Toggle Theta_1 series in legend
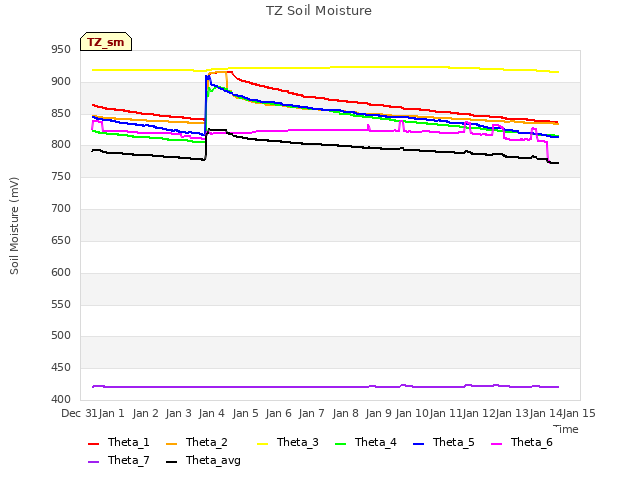 tap(119, 442)
